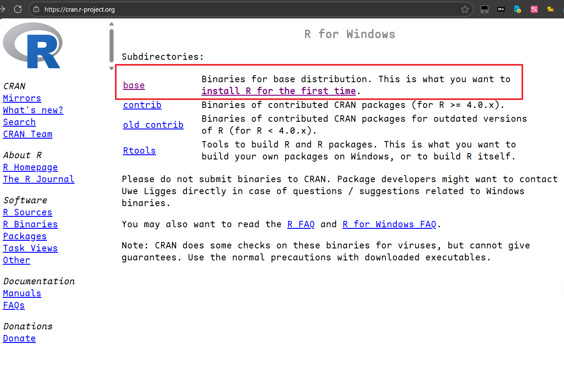The height and width of the screenshot is (392, 564).
Task: Open the old contrib subdirectory link
Action: coord(153,125)
